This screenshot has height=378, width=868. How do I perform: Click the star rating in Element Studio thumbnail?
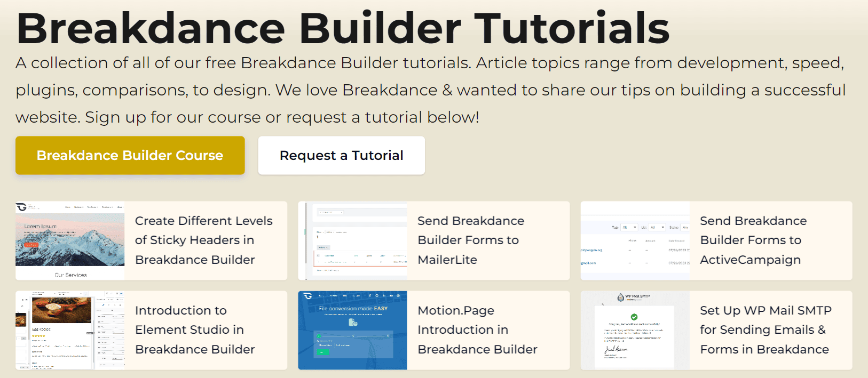38,336
